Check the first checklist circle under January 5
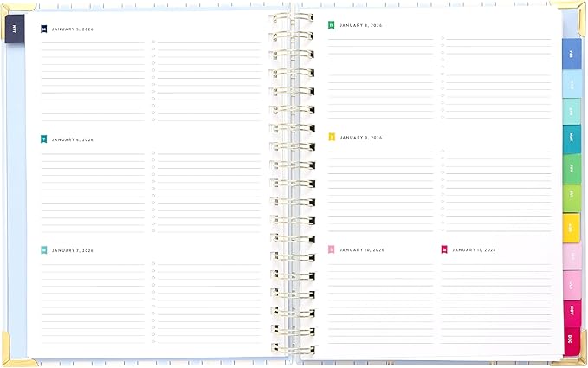Image resolution: width=588 pixels, height=368 pixels. coord(154,42)
